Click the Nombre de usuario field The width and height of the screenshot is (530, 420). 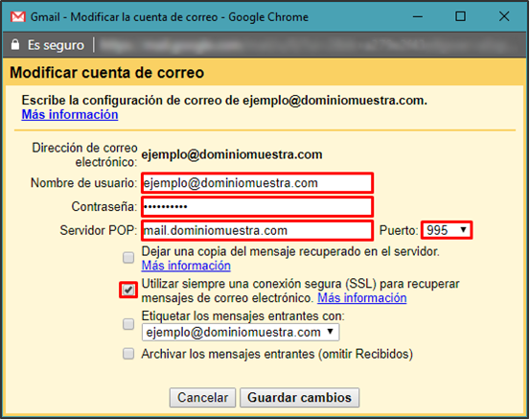pyautogui.click(x=257, y=183)
